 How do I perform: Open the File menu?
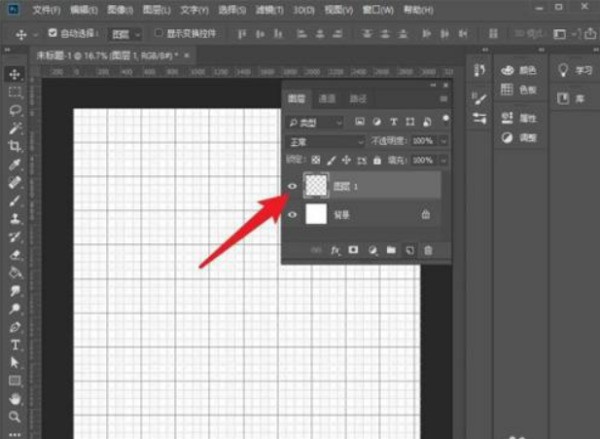46,10
